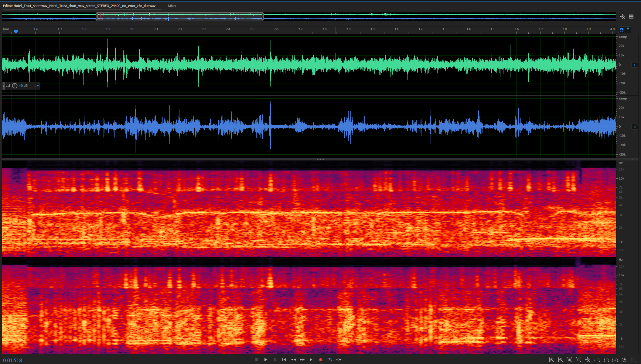The image size is (641, 364).
Task: Click the 0:01.518 timecode display
Action: 13,360
